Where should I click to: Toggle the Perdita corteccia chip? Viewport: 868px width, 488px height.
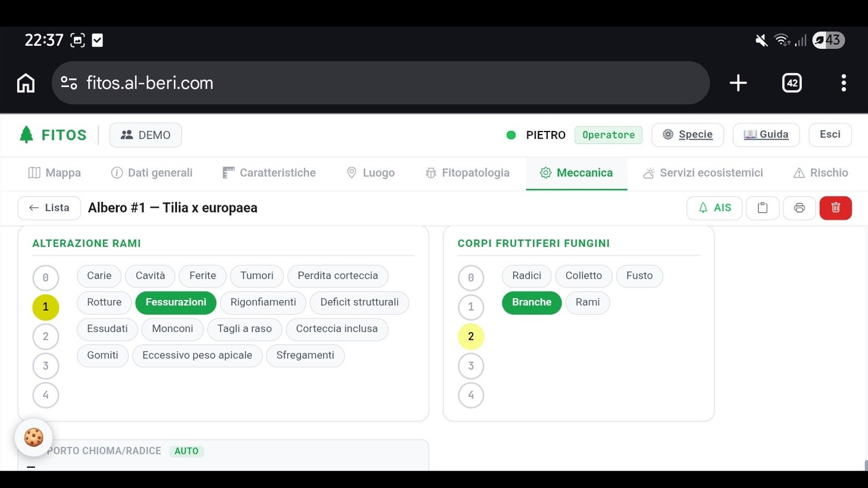pyautogui.click(x=338, y=276)
